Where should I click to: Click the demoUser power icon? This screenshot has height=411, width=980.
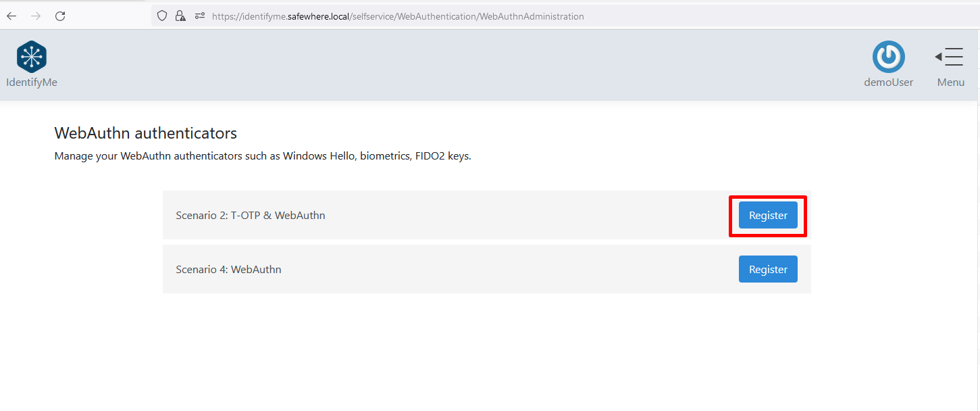click(x=888, y=57)
